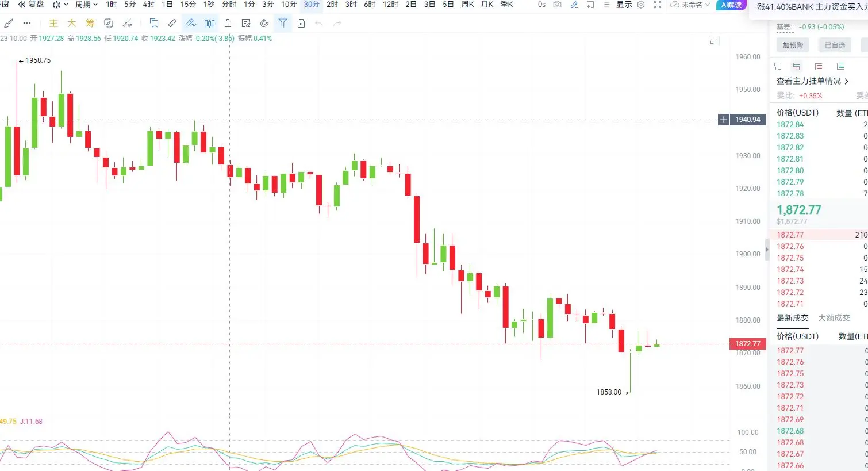This screenshot has height=471, width=868.
Task: Select the buy-orders-only green list icon
Action: click(x=840, y=67)
